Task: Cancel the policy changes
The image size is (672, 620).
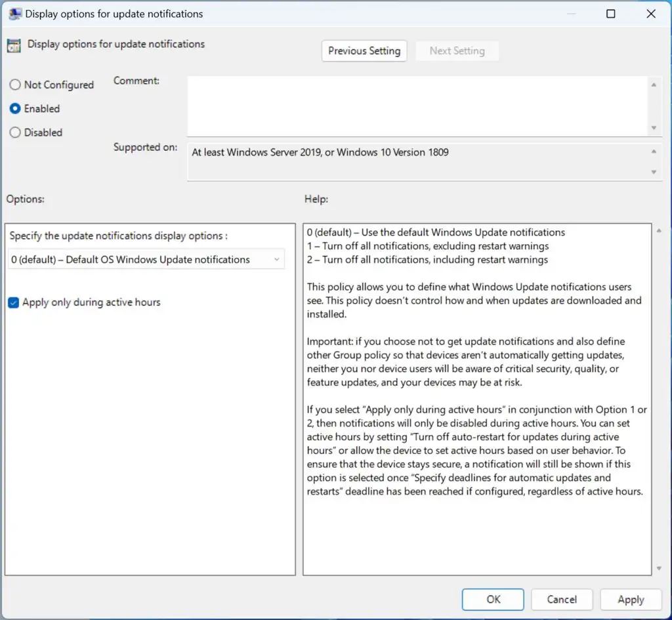Action: click(562, 599)
